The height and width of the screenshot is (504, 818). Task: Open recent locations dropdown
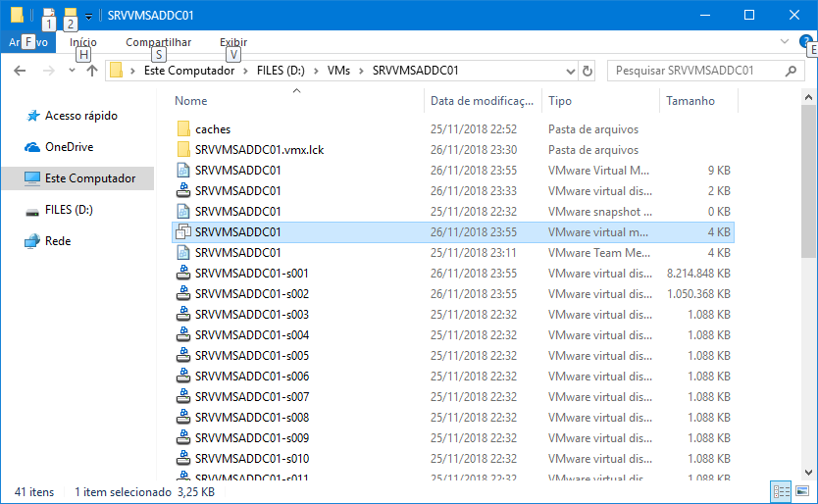point(72,71)
